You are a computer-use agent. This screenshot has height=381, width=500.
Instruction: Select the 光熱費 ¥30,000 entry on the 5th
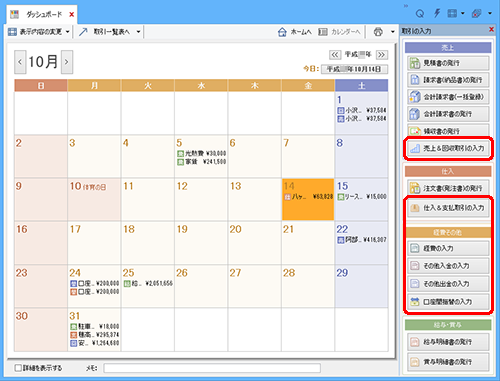point(201,153)
